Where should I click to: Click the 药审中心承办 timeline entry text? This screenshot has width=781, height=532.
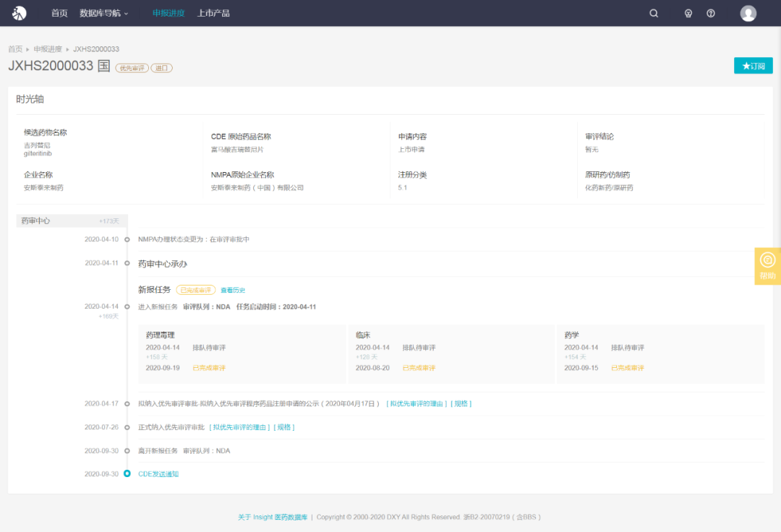click(163, 264)
